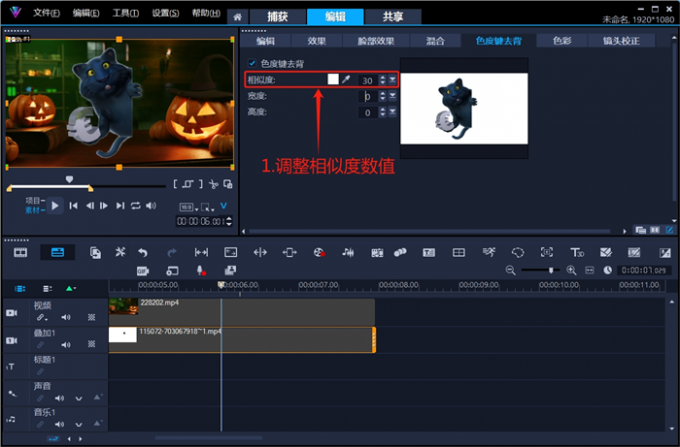Mute the 视频 track
Screen dimensions: 680x447
point(66,317)
